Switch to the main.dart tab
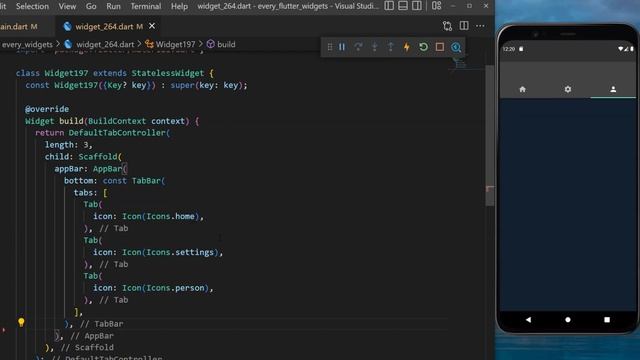This screenshot has width=640, height=360. (x=18, y=27)
